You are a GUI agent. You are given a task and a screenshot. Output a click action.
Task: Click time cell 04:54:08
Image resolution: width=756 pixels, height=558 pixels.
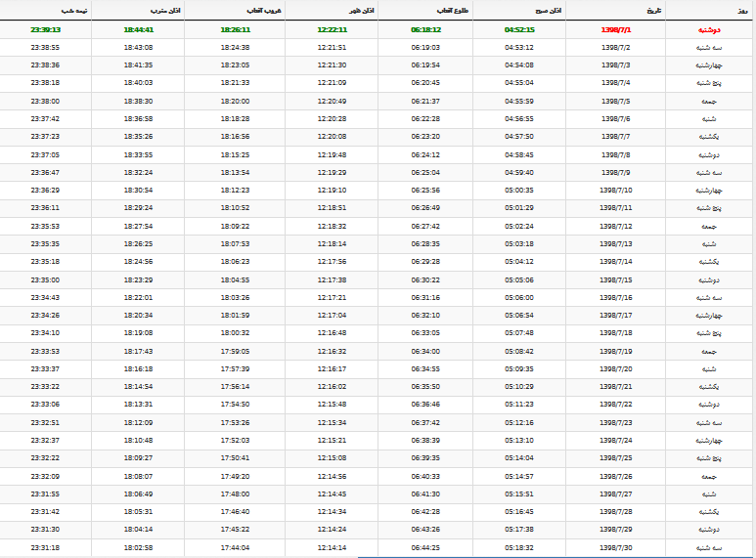click(x=519, y=65)
